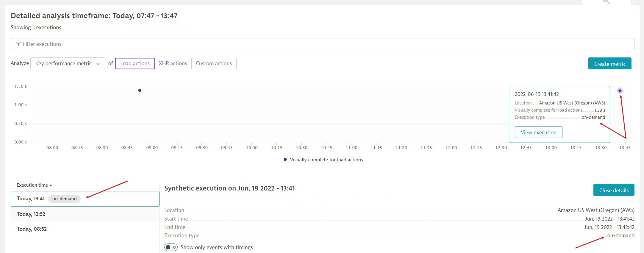Select the Custom actions tab

tap(214, 63)
